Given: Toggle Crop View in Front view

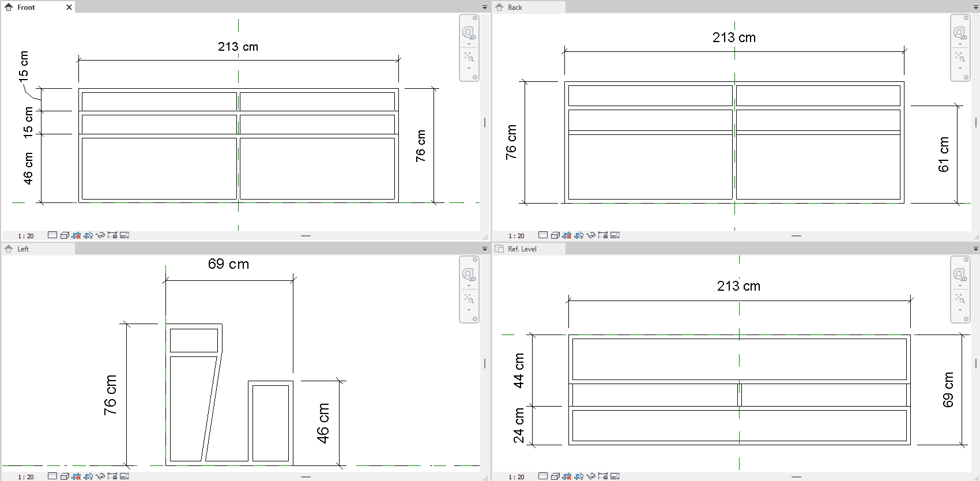Looking at the screenshot, I should pos(76,235).
